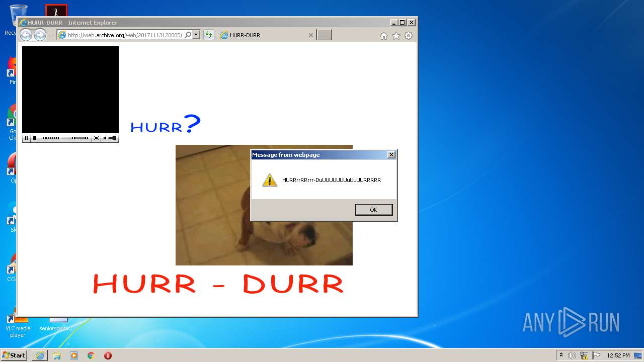
Task: Click OK in the Message from webpage dialog
Action: tap(373, 210)
